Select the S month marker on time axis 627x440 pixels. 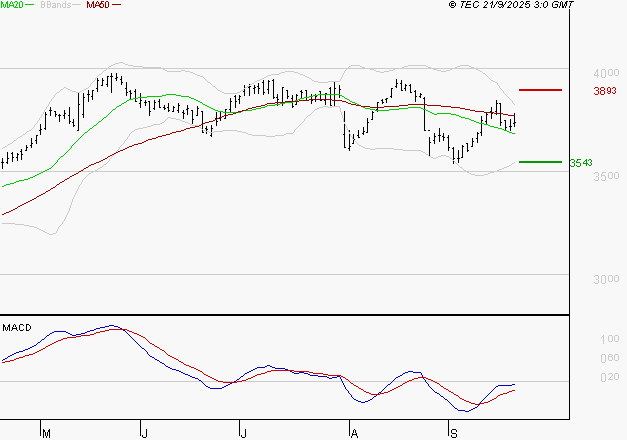click(452, 433)
